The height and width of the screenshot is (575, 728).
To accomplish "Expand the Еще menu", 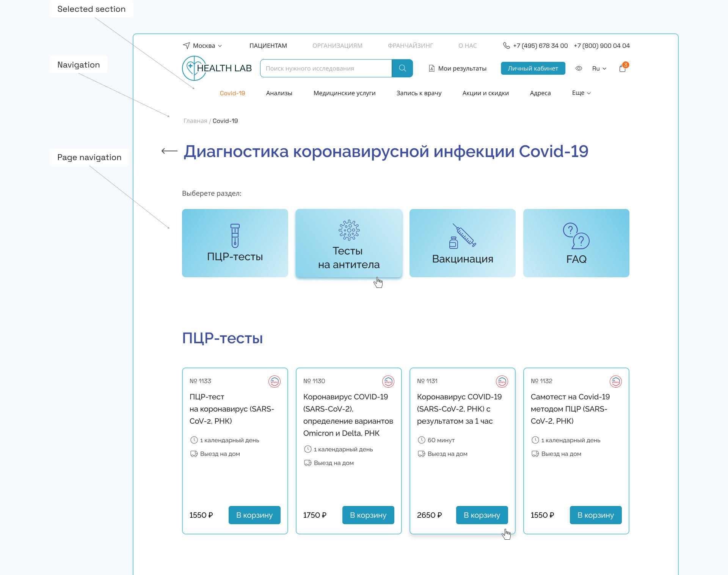I will (x=581, y=93).
